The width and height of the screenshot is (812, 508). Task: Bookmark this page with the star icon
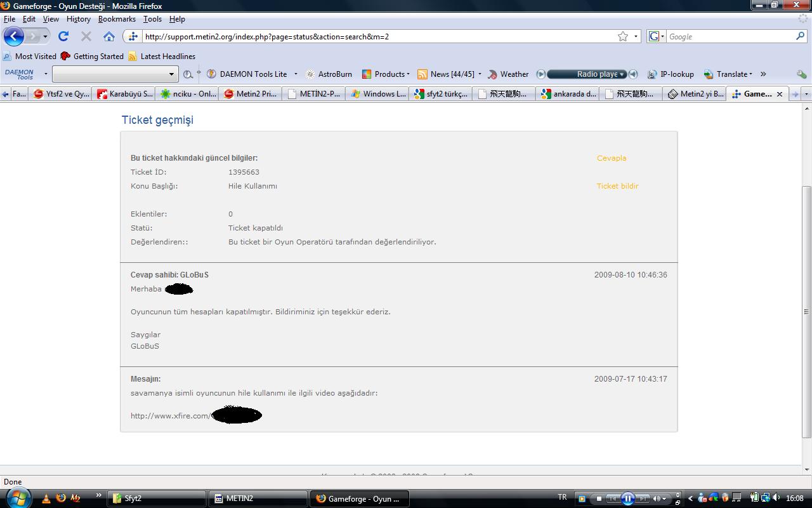(x=623, y=36)
